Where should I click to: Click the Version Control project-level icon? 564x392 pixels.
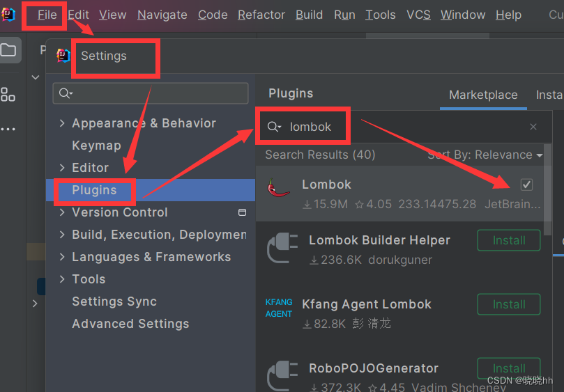242,212
